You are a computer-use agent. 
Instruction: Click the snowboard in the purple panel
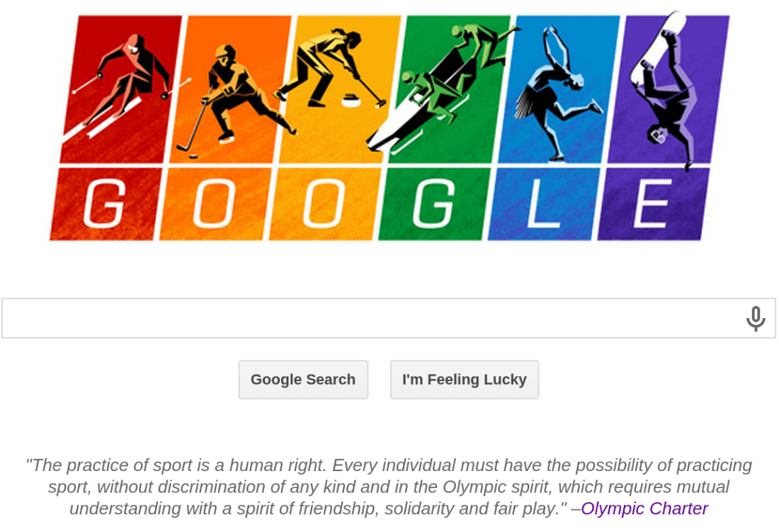coord(657,43)
